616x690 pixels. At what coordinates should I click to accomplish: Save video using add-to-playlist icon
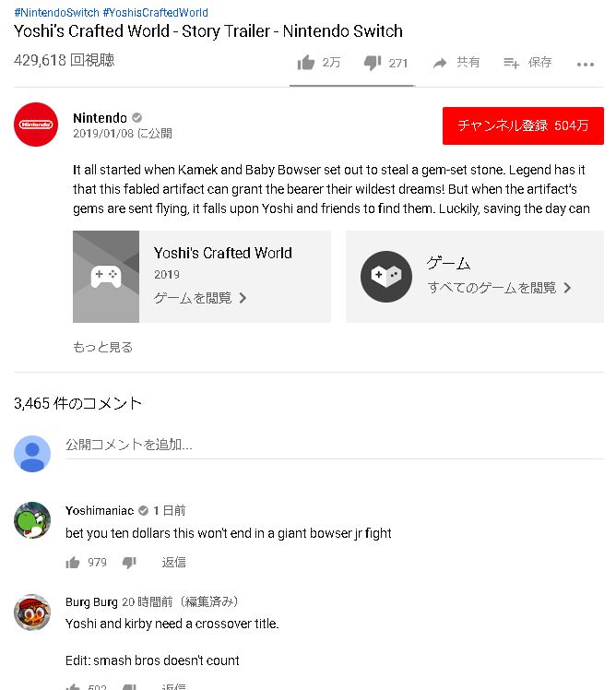[511, 63]
